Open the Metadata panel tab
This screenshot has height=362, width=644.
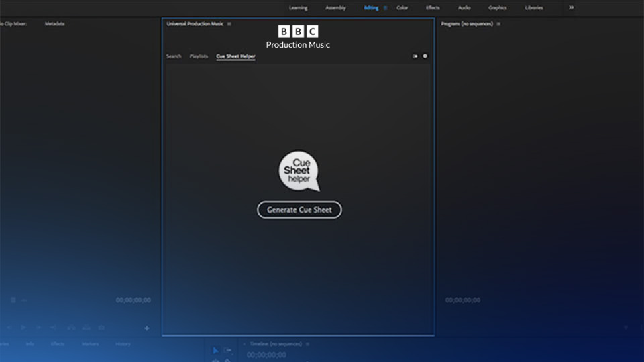(54, 24)
